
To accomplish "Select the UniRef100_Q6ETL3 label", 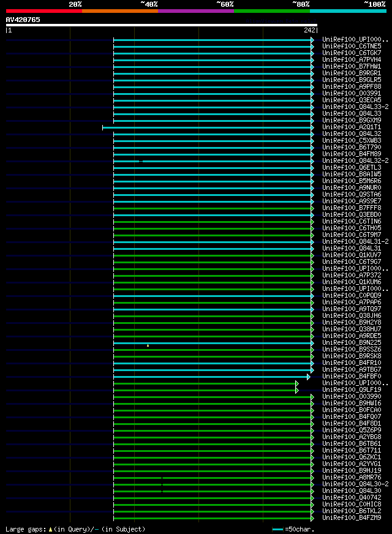I will pos(352,168).
